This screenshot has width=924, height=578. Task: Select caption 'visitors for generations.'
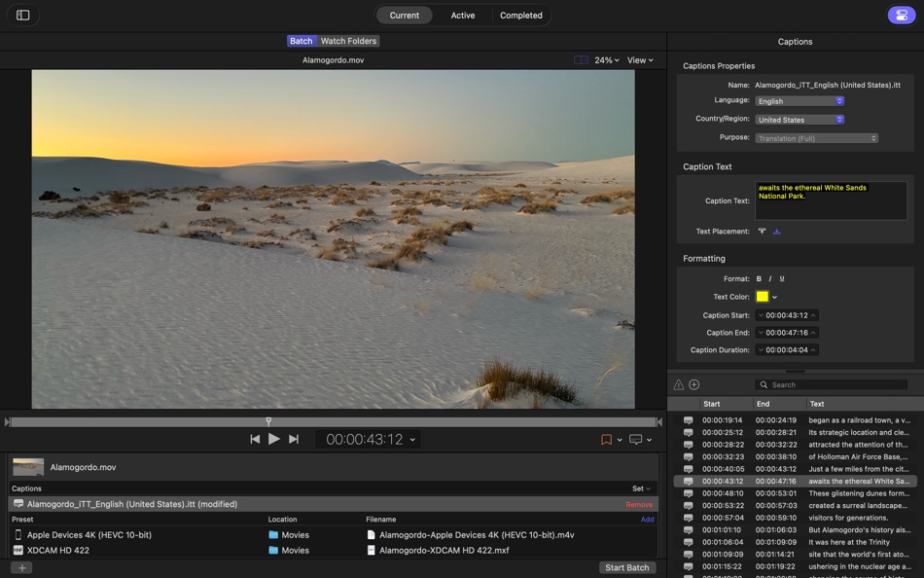pyautogui.click(x=795, y=518)
